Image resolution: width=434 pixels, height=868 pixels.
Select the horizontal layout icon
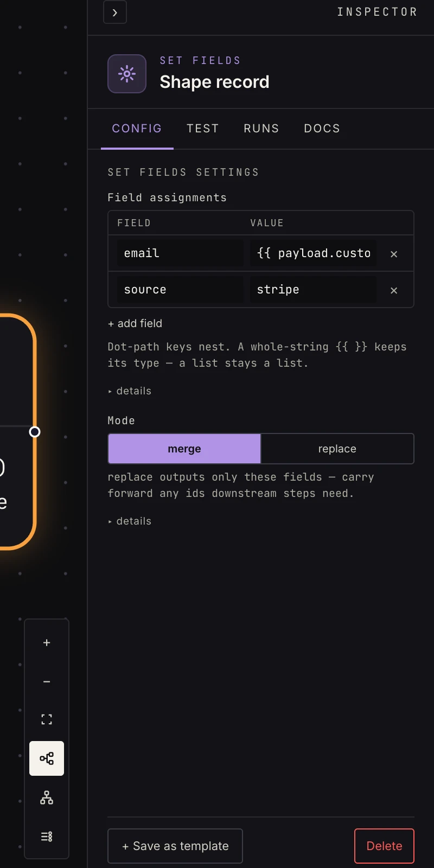pos(47,758)
